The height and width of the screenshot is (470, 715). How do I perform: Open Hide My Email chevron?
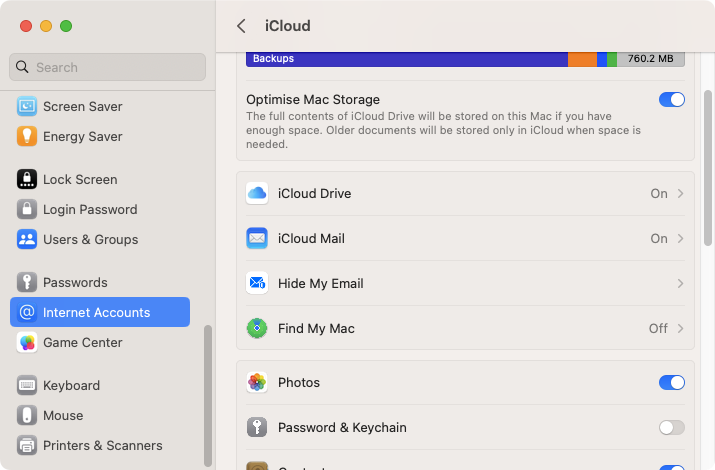(680, 284)
